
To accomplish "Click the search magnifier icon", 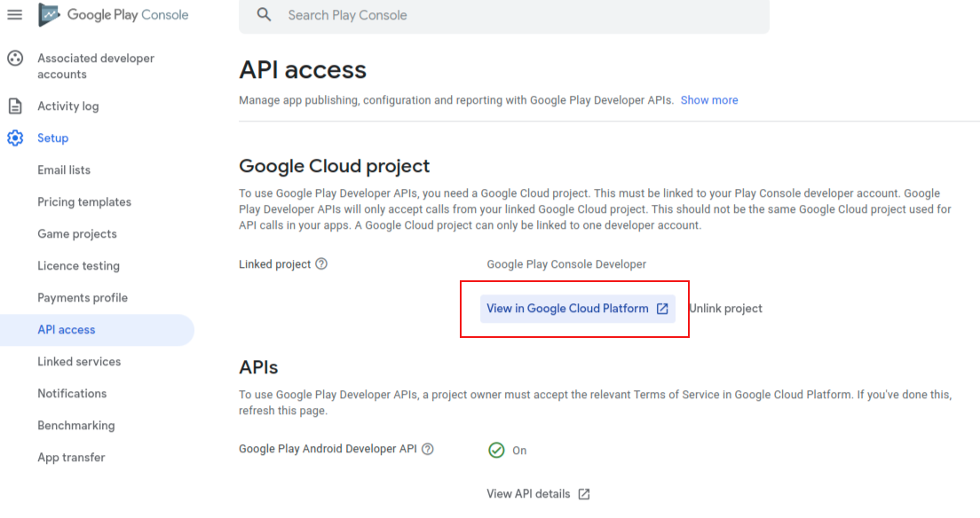I will point(265,14).
